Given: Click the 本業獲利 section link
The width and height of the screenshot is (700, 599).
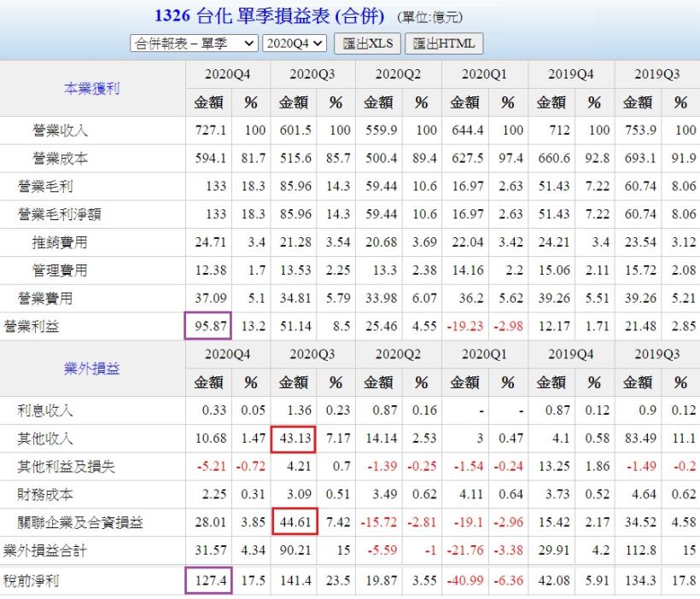Looking at the screenshot, I should tap(92, 89).
